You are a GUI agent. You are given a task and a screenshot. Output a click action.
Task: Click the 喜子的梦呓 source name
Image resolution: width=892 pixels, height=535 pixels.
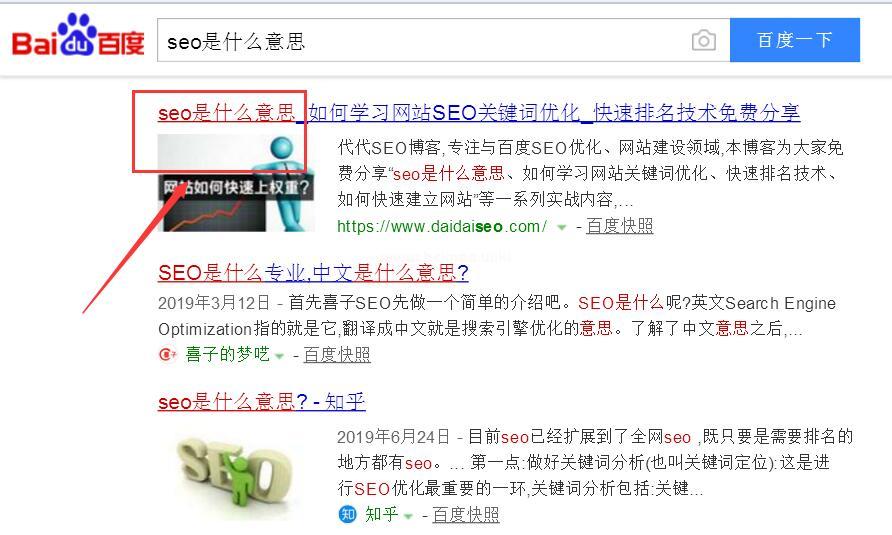coord(227,355)
